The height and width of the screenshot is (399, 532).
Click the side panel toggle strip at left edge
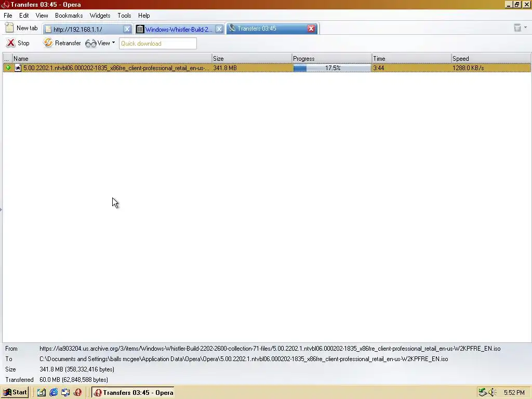coord(1,209)
